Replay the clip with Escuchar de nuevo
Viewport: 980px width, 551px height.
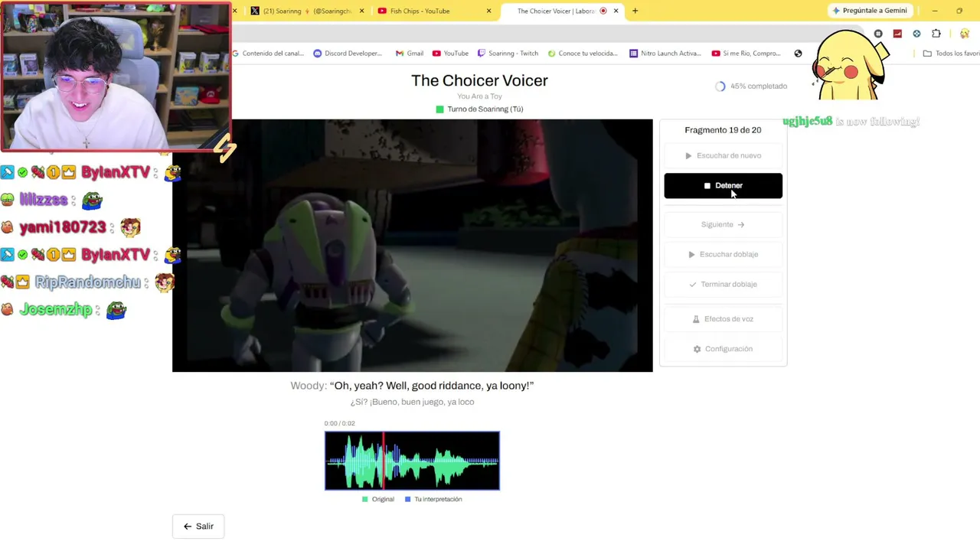723,155
